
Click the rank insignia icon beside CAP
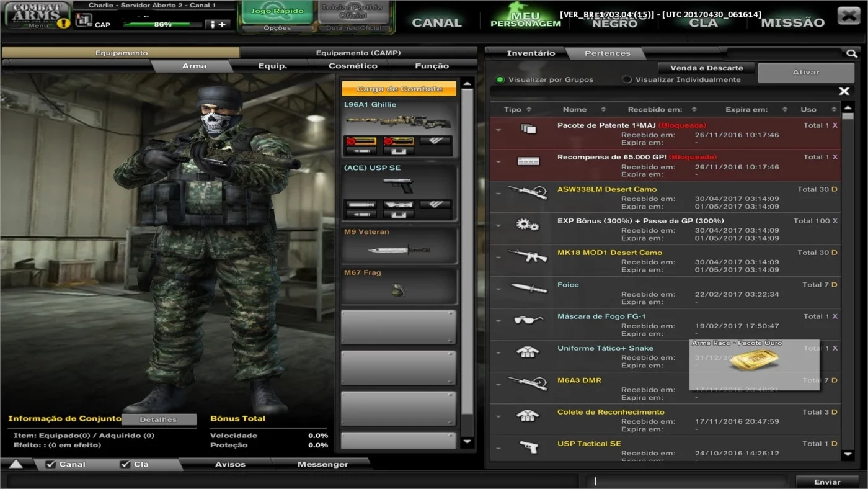84,20
